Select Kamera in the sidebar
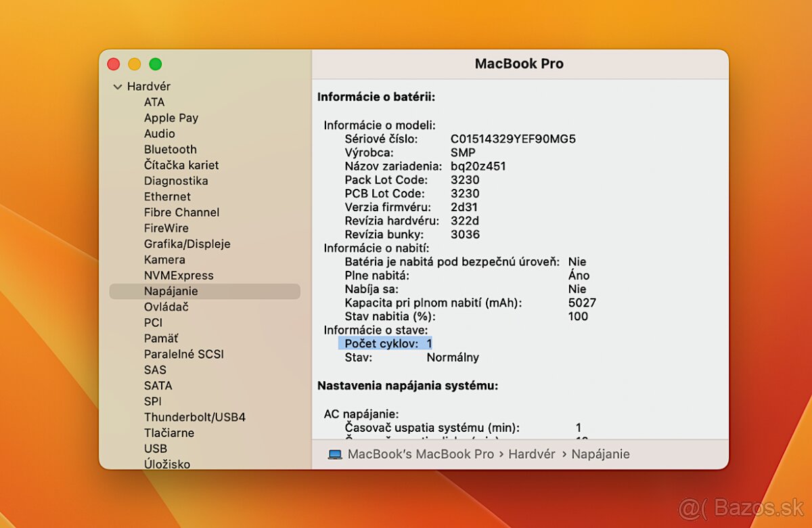The image size is (812, 528). (164, 259)
